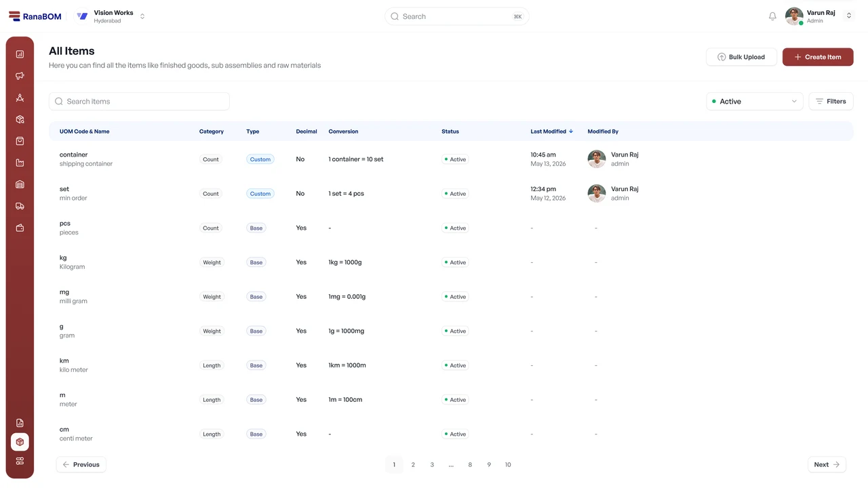Click the RanaBOM logo
This screenshot has height=488, width=868.
point(35,16)
